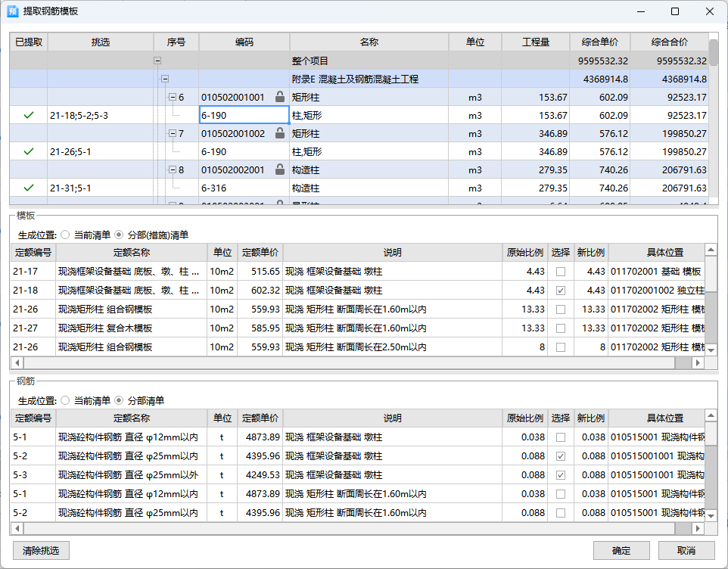Collapse tree item number 6

tap(172, 97)
